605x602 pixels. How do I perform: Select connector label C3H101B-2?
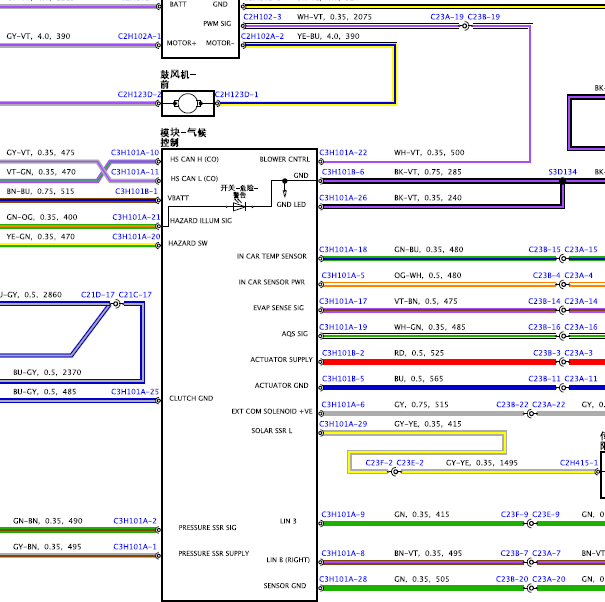point(343,353)
